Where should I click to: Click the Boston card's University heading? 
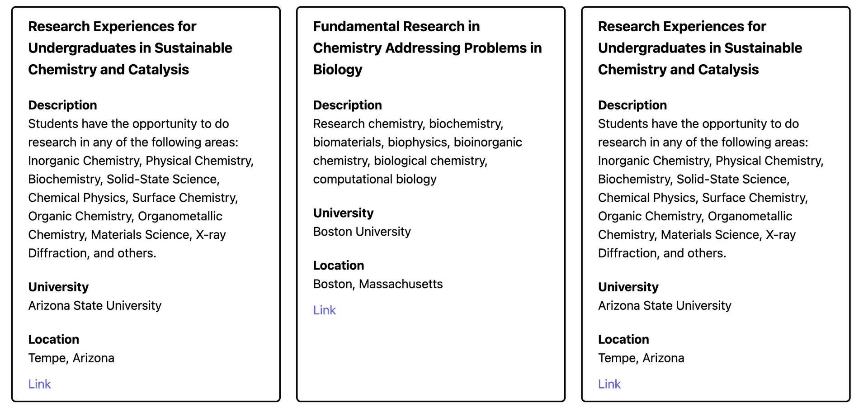click(343, 213)
